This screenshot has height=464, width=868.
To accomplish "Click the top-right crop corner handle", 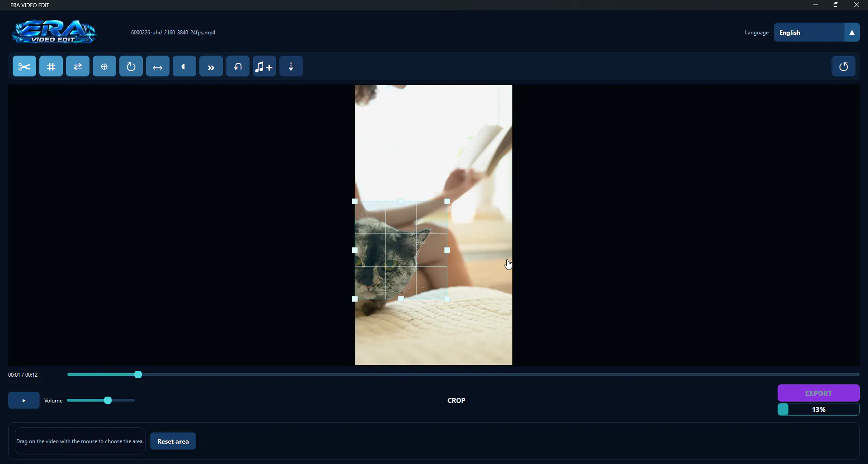I will pos(447,201).
